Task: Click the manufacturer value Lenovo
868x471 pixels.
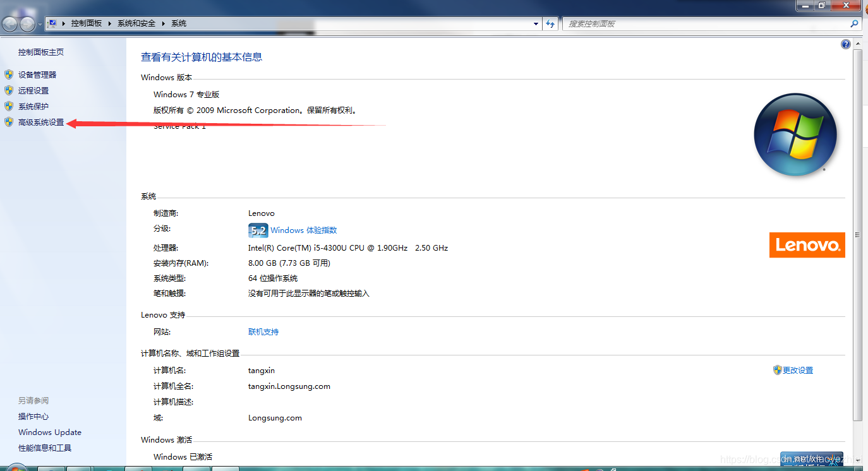Action: click(x=262, y=213)
